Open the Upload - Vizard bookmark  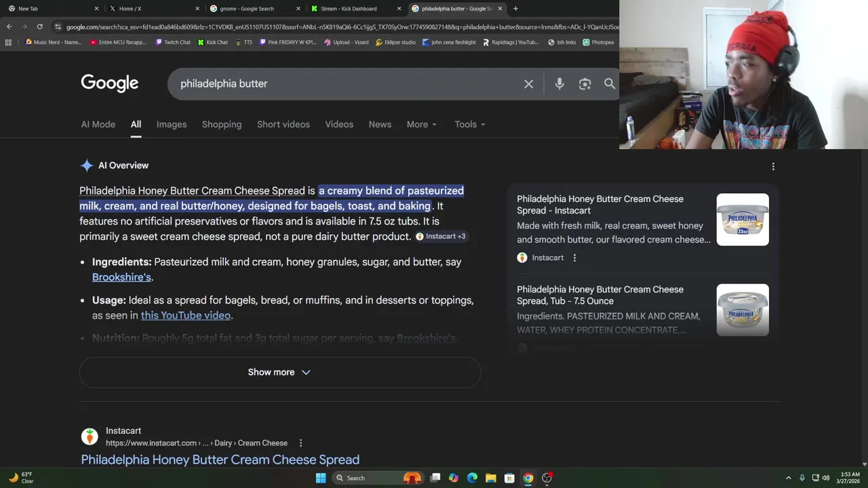[347, 42]
